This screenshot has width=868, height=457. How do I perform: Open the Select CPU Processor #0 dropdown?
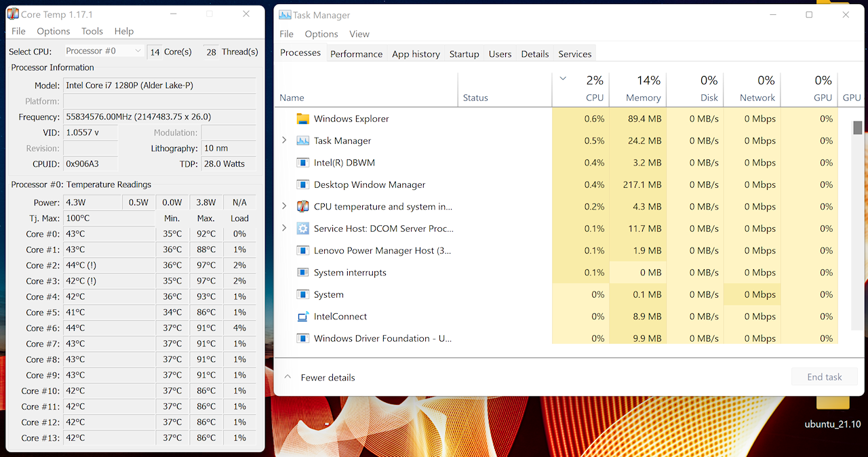(104, 52)
